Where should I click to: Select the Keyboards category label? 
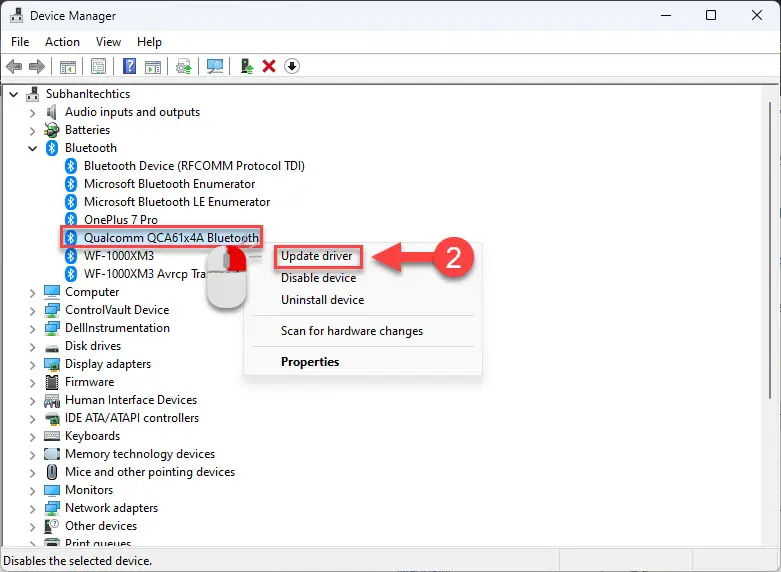[x=93, y=436]
